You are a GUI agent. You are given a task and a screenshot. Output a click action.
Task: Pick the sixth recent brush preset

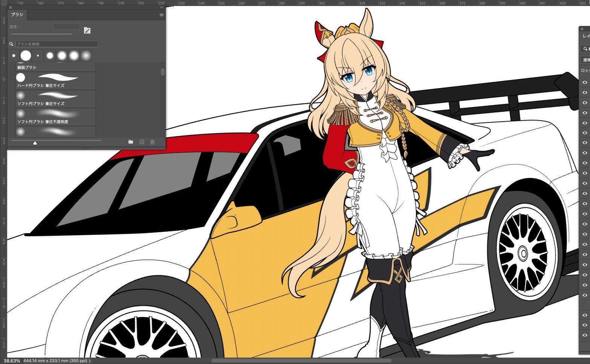[x=74, y=55]
